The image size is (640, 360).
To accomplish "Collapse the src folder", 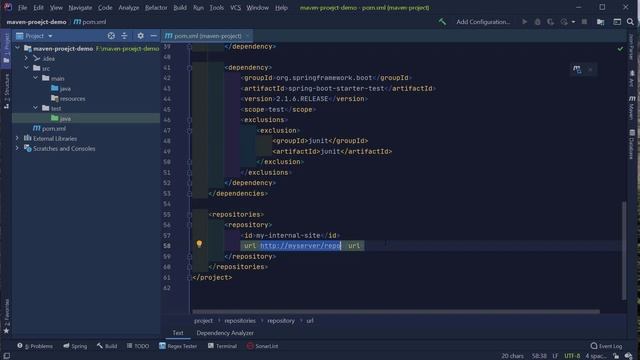I will 27,68.
